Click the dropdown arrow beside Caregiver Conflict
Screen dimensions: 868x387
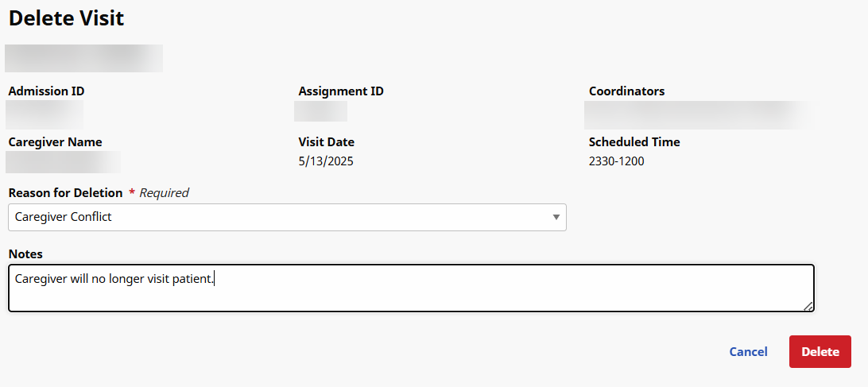point(556,217)
